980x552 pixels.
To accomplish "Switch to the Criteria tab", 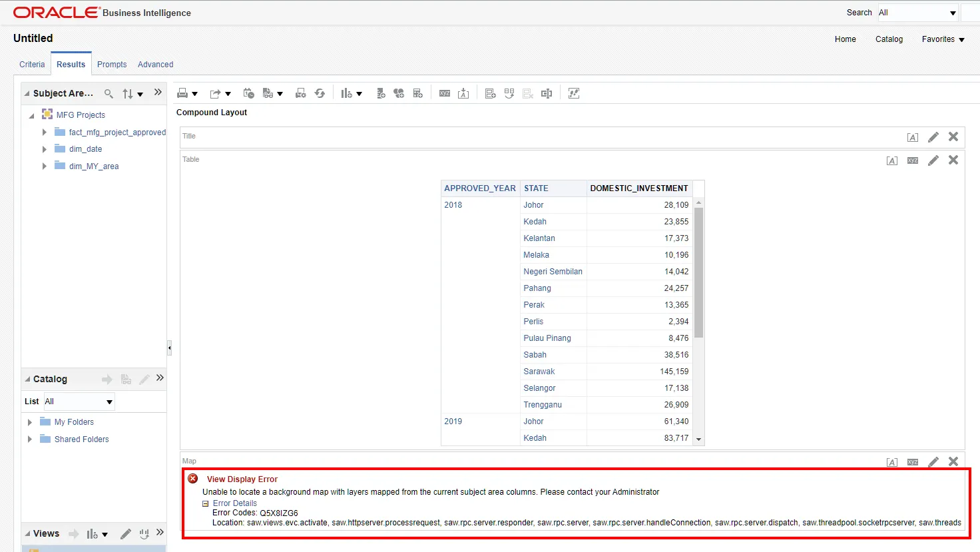I will [32, 65].
